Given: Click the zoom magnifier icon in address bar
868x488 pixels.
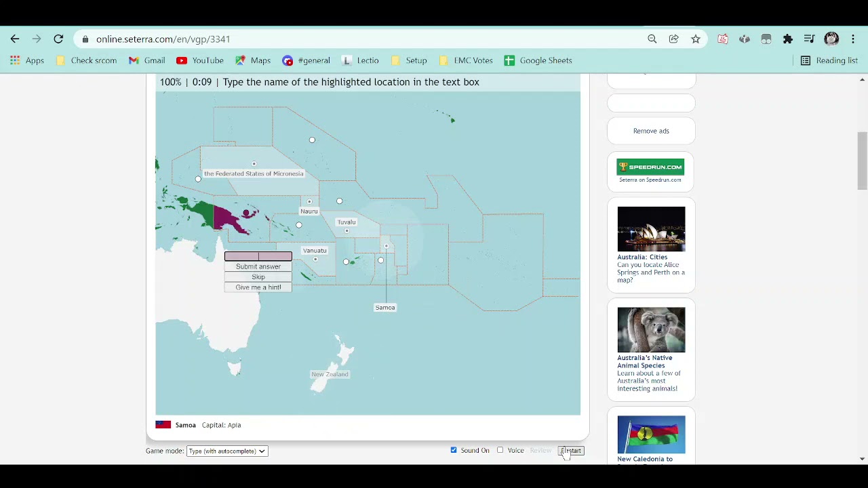Looking at the screenshot, I should click(652, 39).
